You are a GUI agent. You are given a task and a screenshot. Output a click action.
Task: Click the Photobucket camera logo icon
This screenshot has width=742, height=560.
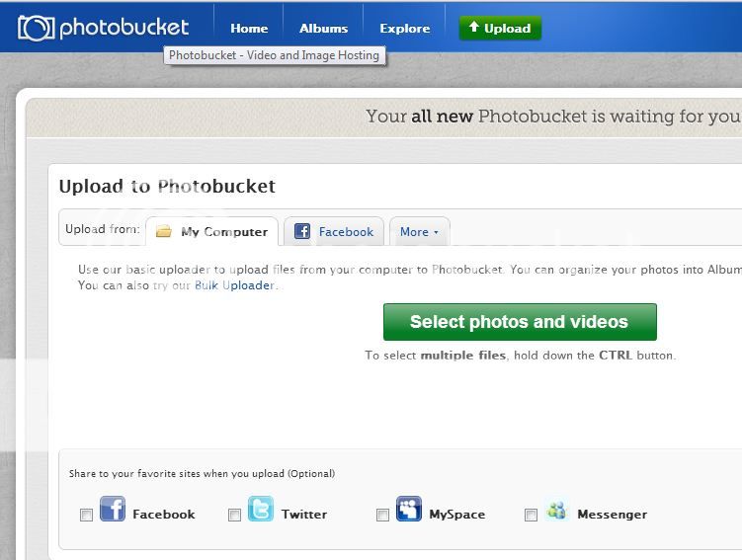[36, 28]
